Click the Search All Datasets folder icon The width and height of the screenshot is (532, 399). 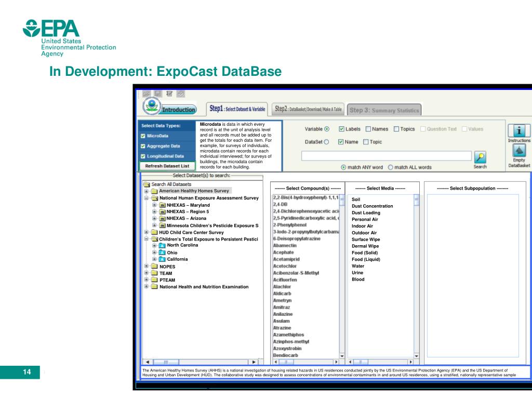pyautogui.click(x=147, y=184)
